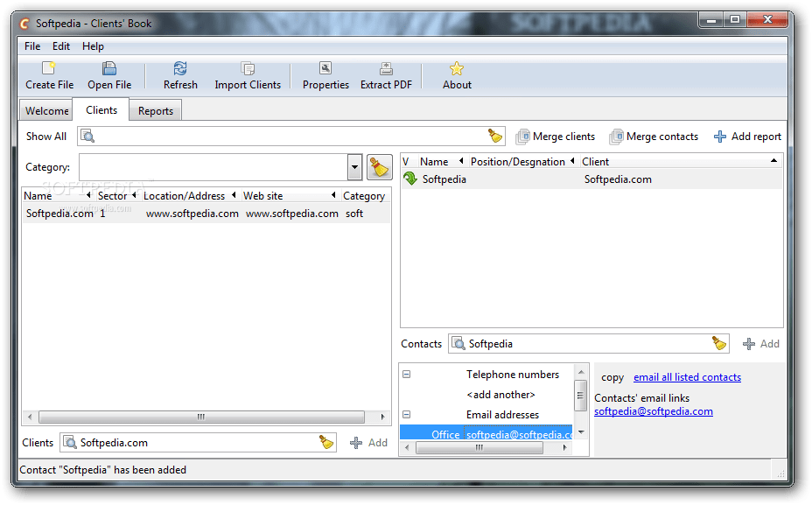
Task: Clear the Clients filter with broom icon
Action: (x=325, y=442)
